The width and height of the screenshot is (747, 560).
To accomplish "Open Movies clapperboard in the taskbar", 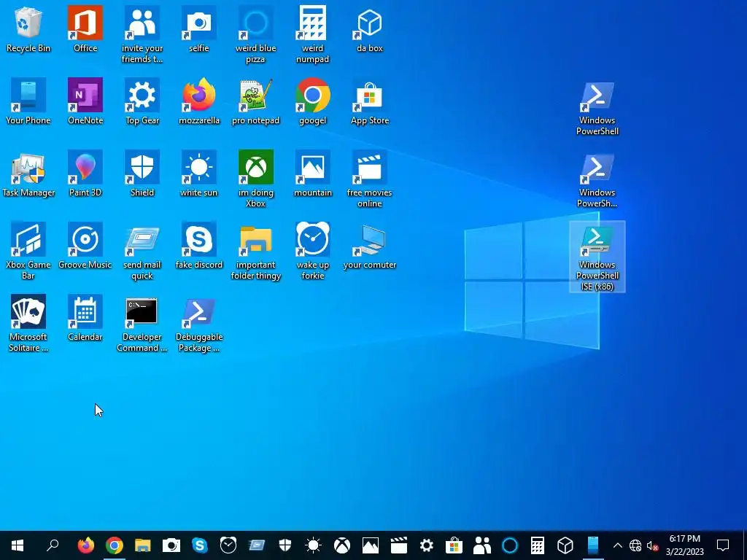I will click(x=398, y=545).
